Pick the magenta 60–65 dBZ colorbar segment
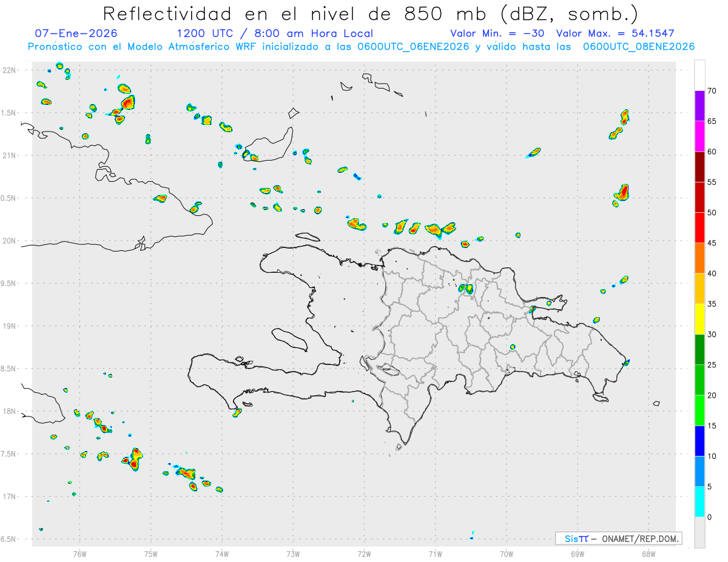728x562 pixels. [699, 136]
